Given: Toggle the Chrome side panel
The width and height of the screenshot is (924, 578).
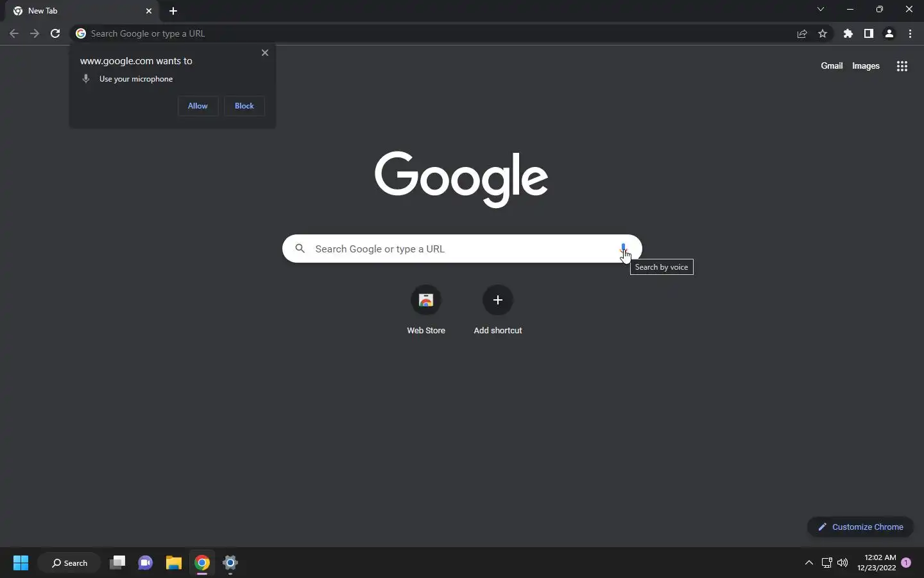Looking at the screenshot, I should click(869, 33).
